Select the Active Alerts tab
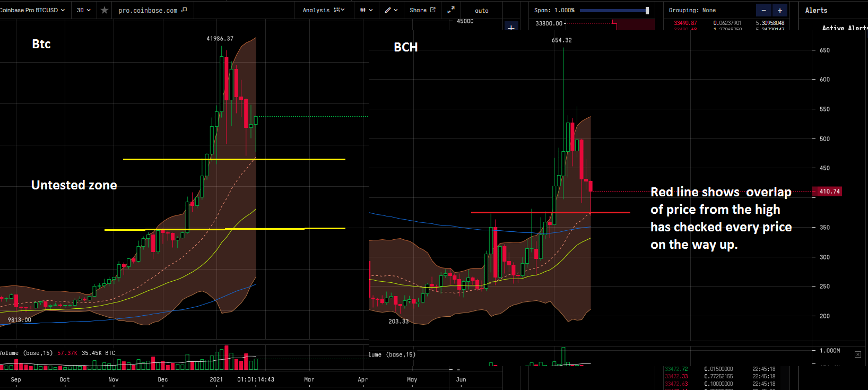 (845, 28)
